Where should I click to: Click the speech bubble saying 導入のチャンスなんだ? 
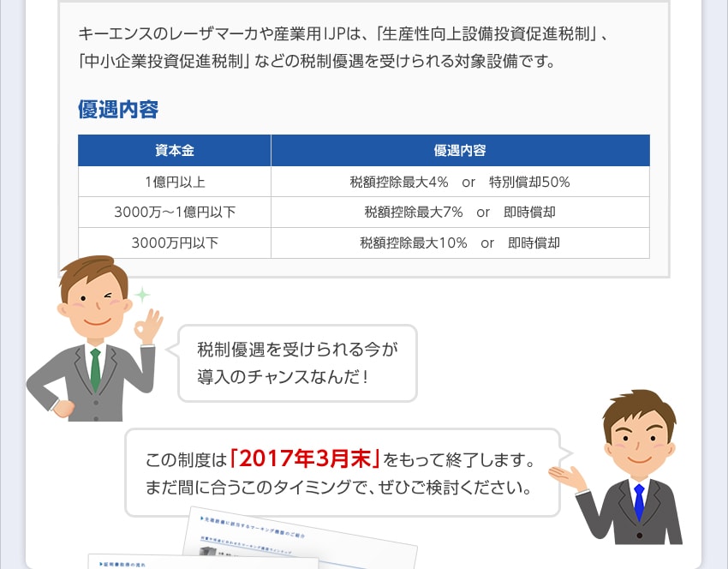coord(296,362)
